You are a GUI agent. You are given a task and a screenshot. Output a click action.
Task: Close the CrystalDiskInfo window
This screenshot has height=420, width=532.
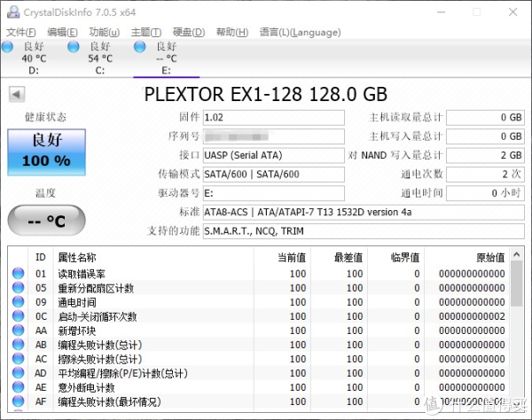tap(513, 12)
